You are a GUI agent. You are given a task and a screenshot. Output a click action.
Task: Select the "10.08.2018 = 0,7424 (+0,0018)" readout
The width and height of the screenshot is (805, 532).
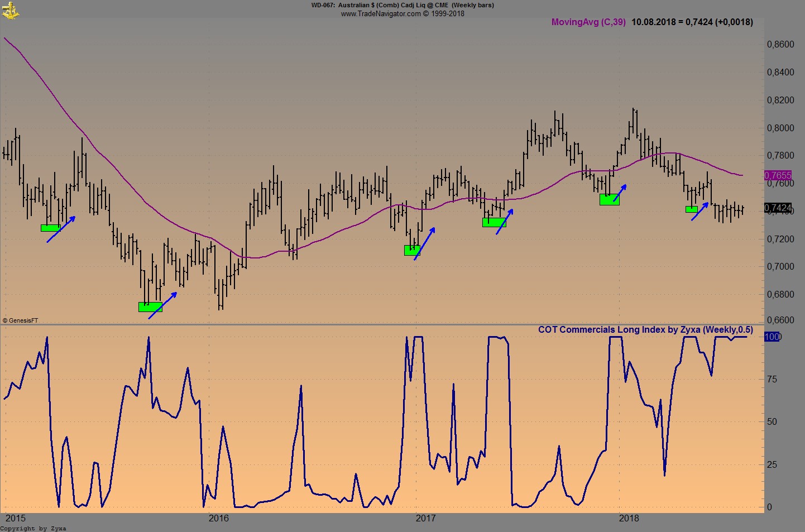(692, 22)
